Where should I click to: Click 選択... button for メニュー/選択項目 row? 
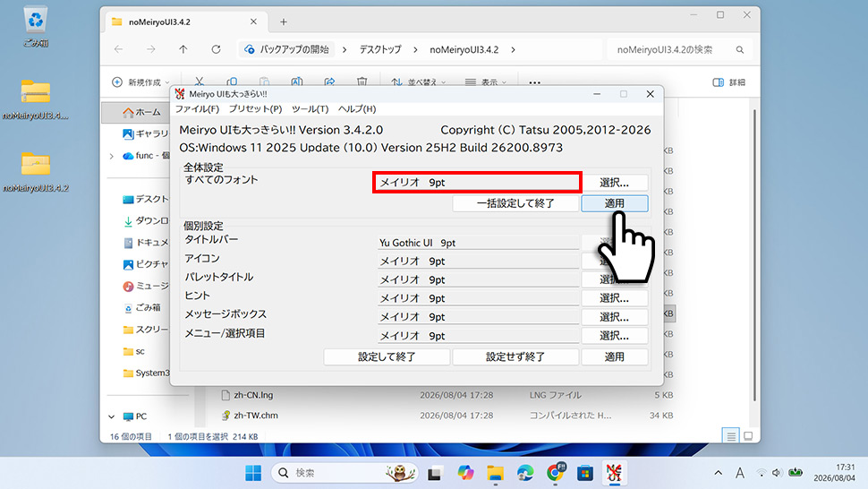pyautogui.click(x=614, y=336)
